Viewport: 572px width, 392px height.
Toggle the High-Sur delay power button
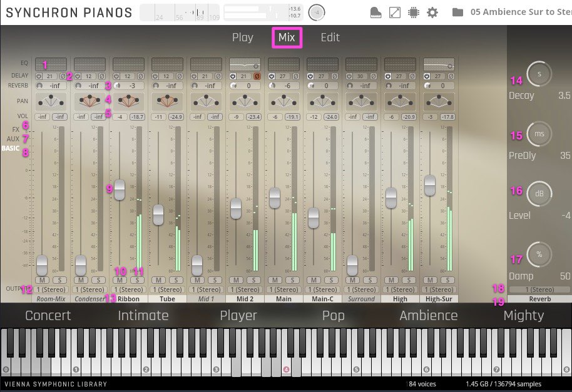pyautogui.click(x=427, y=76)
